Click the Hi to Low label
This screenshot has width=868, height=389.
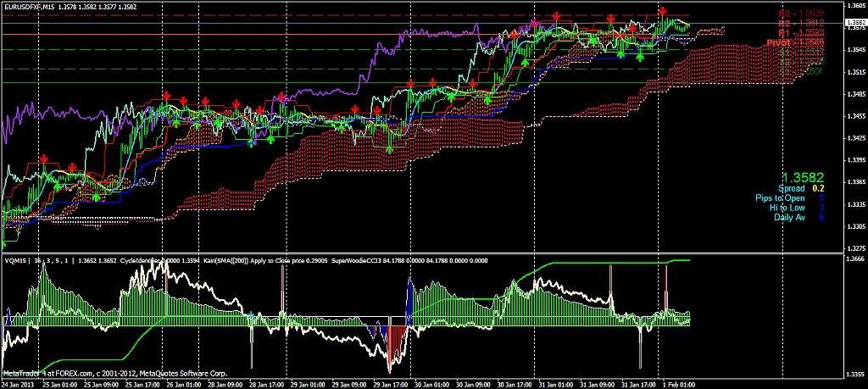(x=787, y=208)
